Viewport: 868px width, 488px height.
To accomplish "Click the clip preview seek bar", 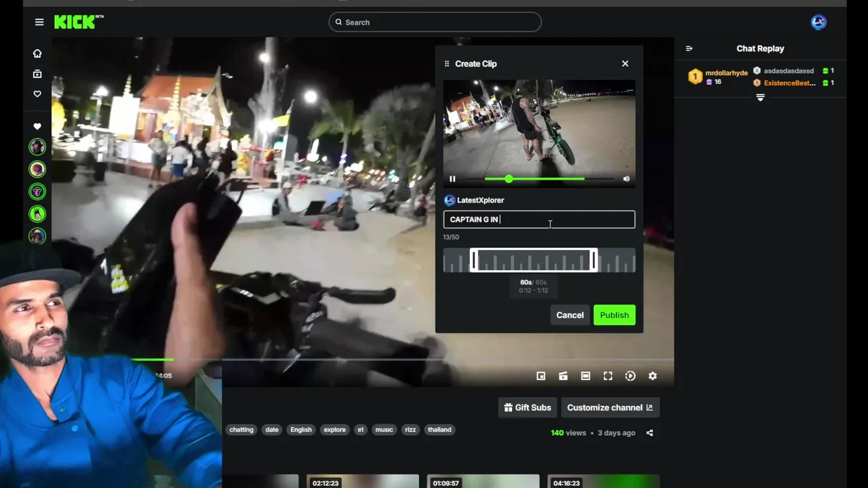I will coord(539,179).
